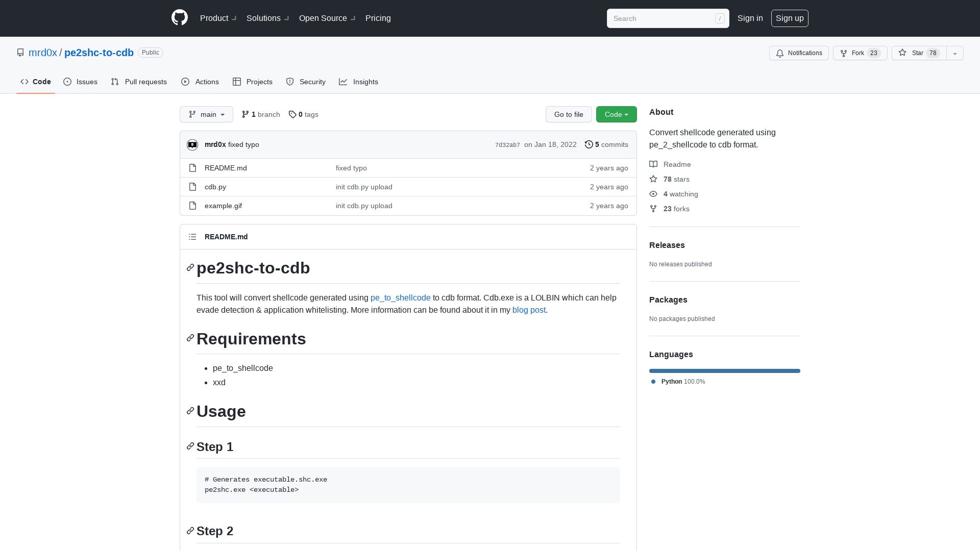Click file icon next to example.gif
The image size is (980, 551).
(192, 206)
